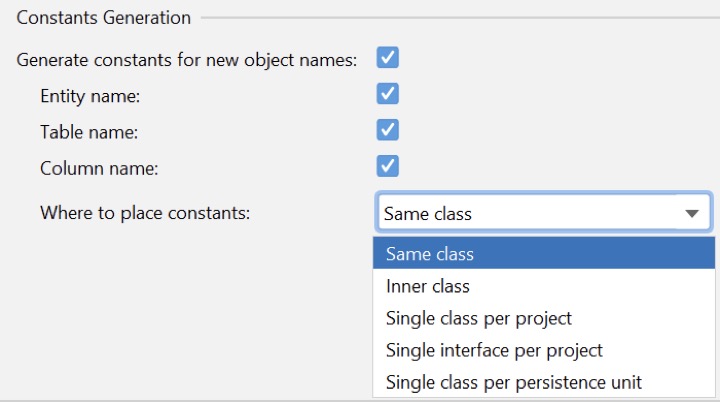Click the Entity name label

(x=90, y=96)
